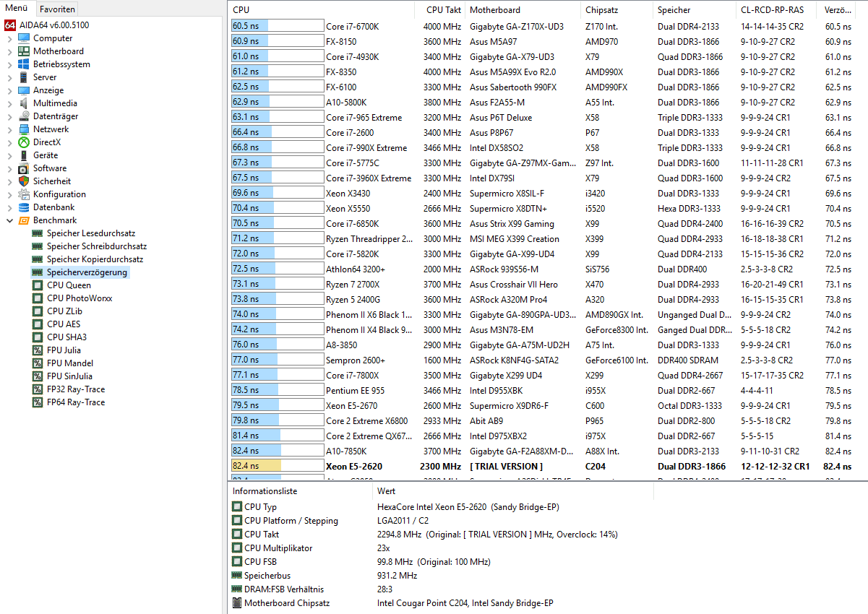Screen dimensions: 868x614
Task: Click the Wert column header
Action: (512, 491)
